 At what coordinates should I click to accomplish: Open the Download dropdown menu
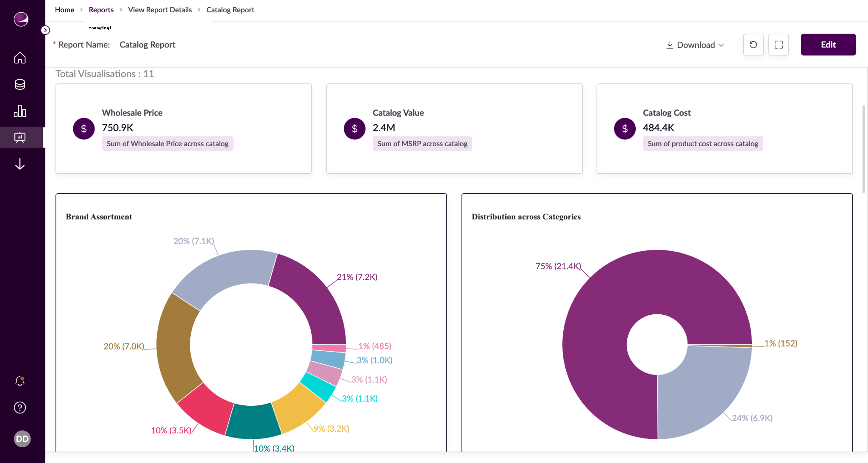coord(695,45)
